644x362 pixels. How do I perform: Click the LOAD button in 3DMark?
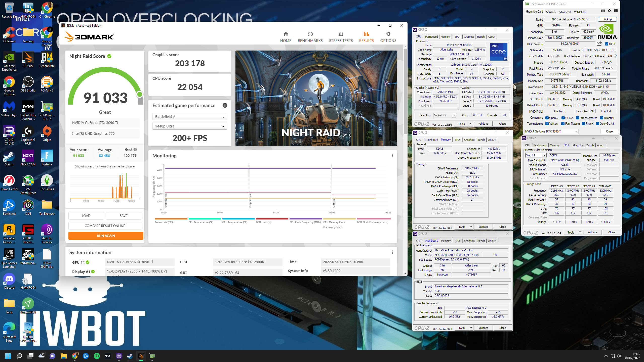pyautogui.click(x=86, y=216)
